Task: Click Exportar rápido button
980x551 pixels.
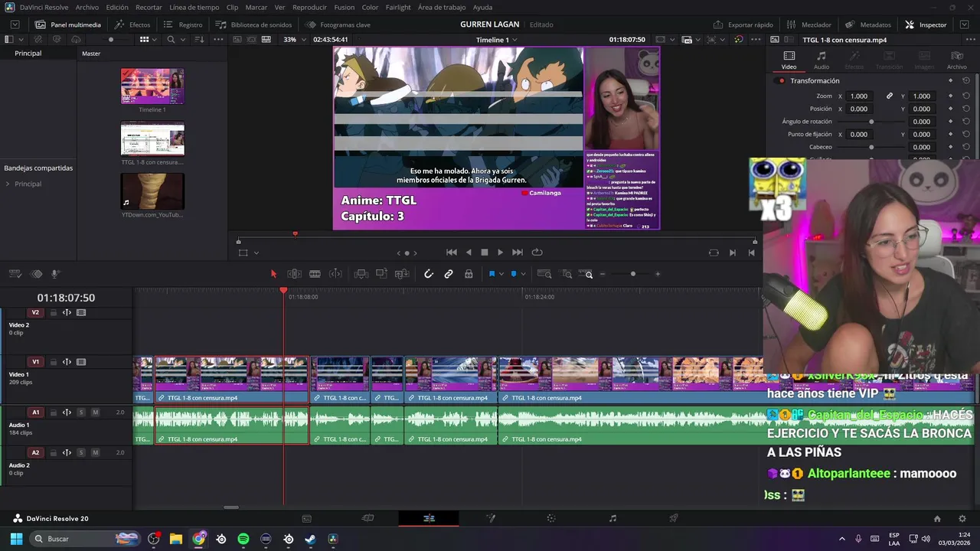Action: (743, 24)
